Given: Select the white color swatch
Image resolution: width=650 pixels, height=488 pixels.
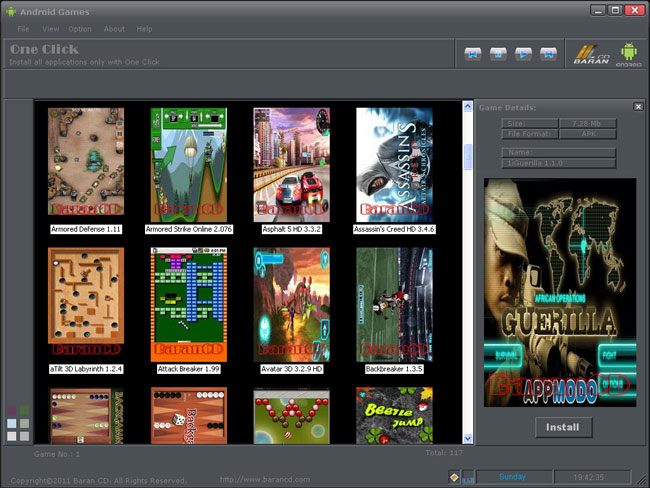Looking at the screenshot, I should pyautogui.click(x=12, y=436).
